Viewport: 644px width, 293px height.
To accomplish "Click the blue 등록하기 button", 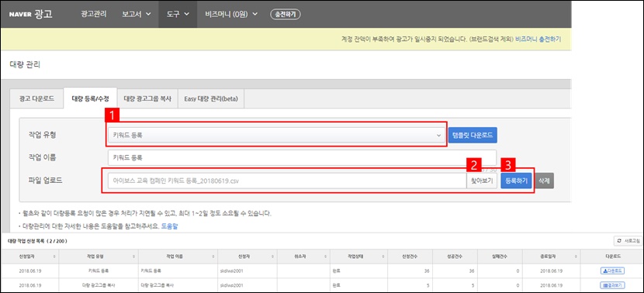I will pyautogui.click(x=516, y=181).
